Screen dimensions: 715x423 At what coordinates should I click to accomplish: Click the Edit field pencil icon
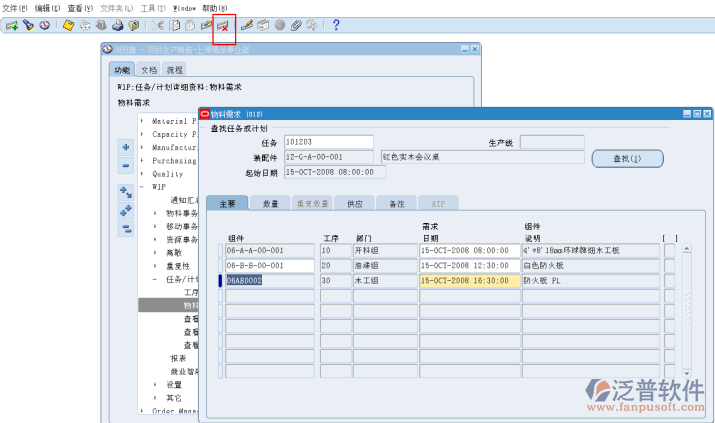pos(247,25)
